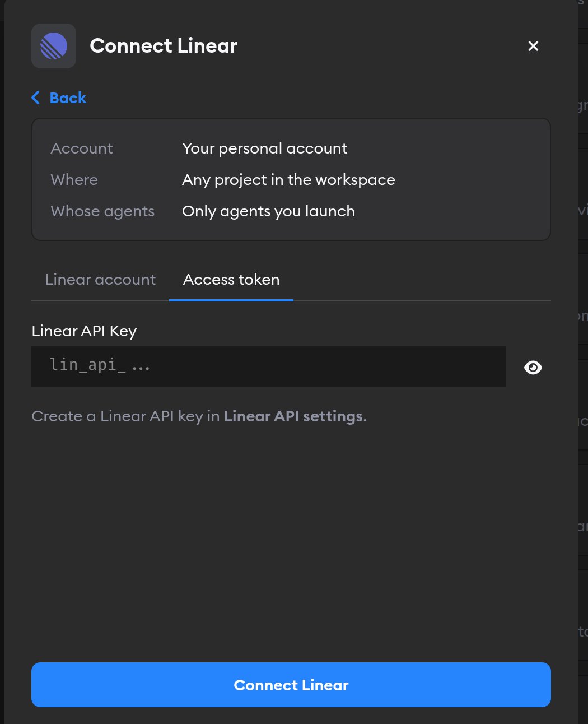
Task: Click the "Where" label
Action: (x=74, y=180)
